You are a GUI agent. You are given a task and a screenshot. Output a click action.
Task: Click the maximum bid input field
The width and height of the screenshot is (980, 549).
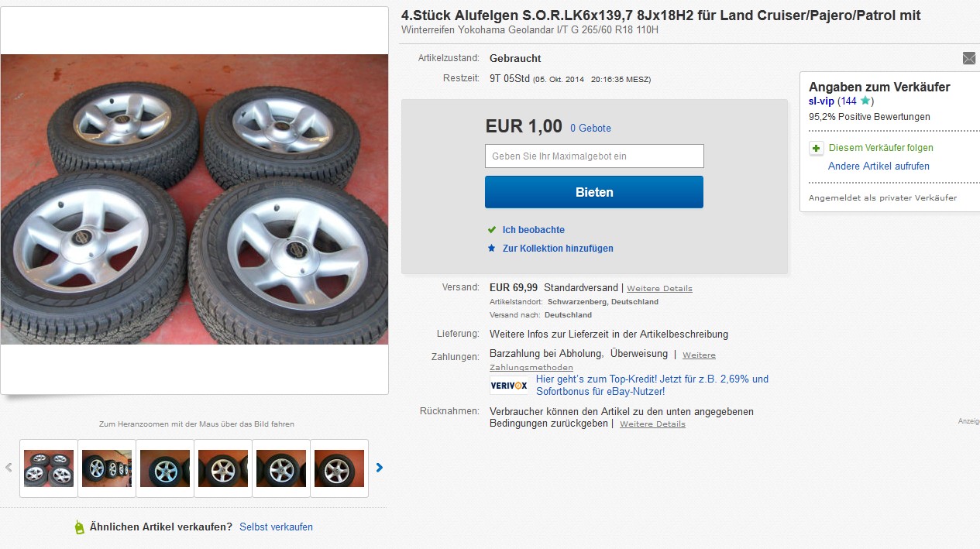[594, 156]
